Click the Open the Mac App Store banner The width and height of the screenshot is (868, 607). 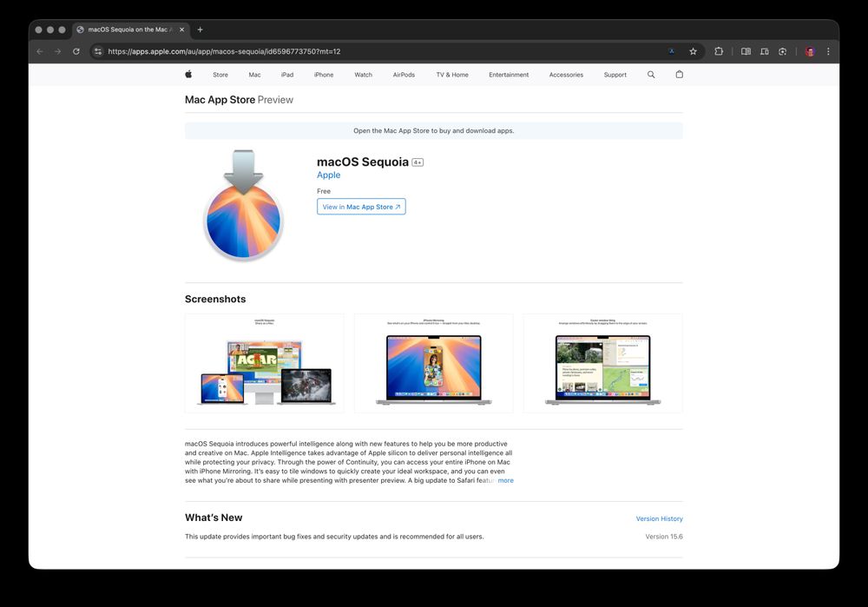point(433,131)
